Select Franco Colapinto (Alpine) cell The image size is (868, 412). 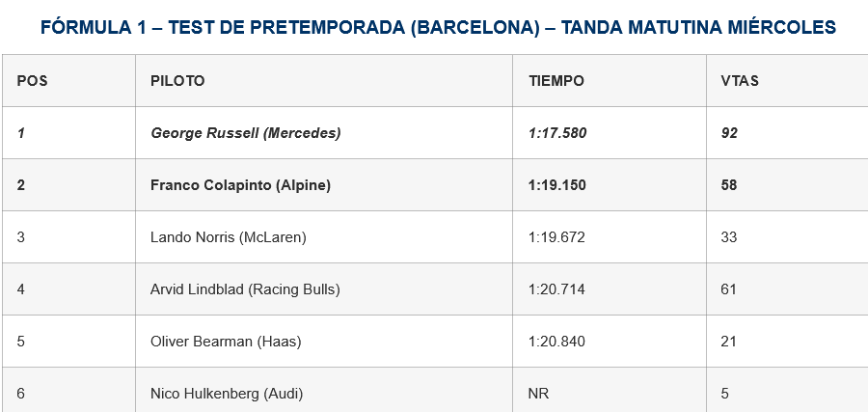click(x=240, y=185)
